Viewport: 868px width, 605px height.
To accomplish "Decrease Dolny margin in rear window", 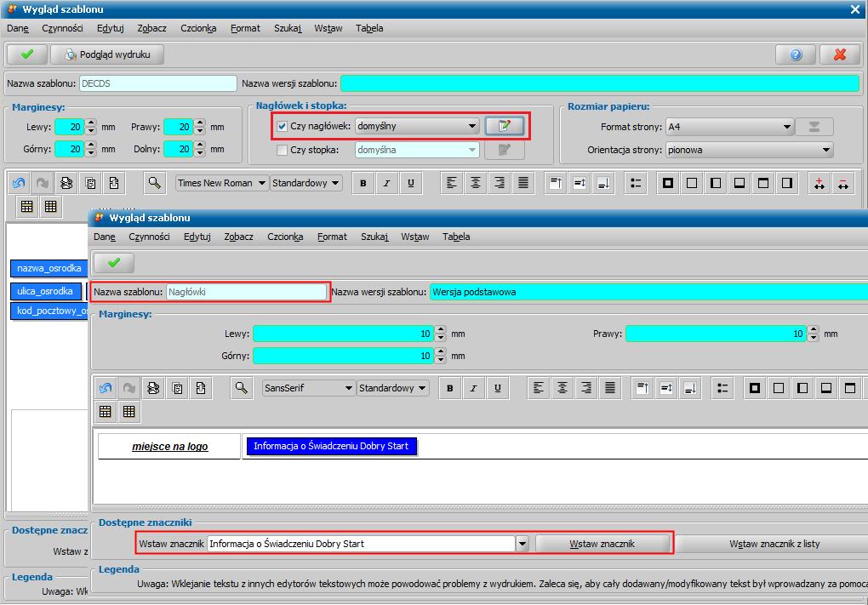I will pos(200,153).
